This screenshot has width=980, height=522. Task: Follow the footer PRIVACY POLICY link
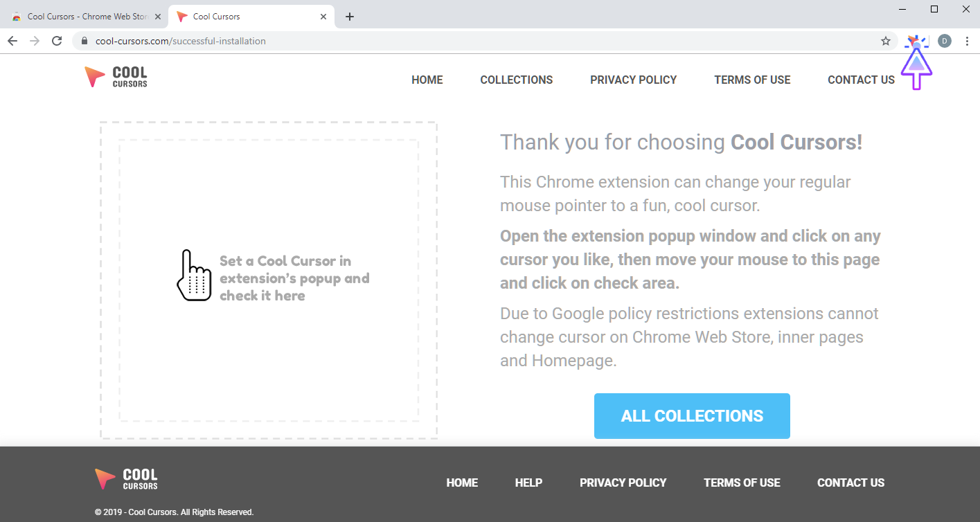[x=623, y=483]
